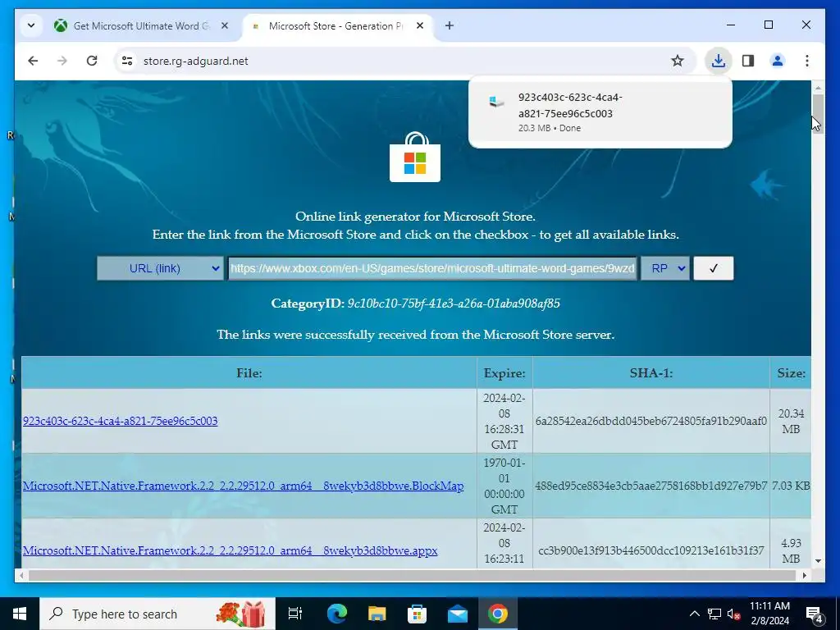Click the SHA-1: column header

point(651,373)
